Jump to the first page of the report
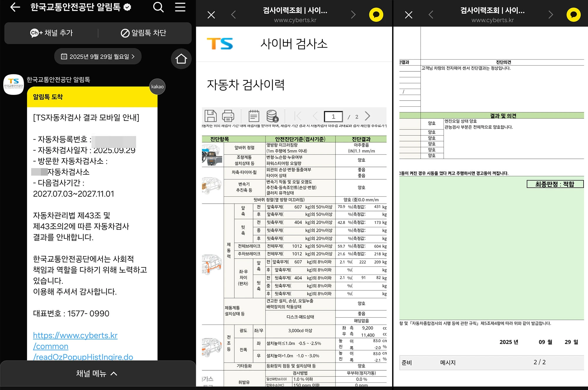Viewport: 588px width, 390px height. point(298,116)
